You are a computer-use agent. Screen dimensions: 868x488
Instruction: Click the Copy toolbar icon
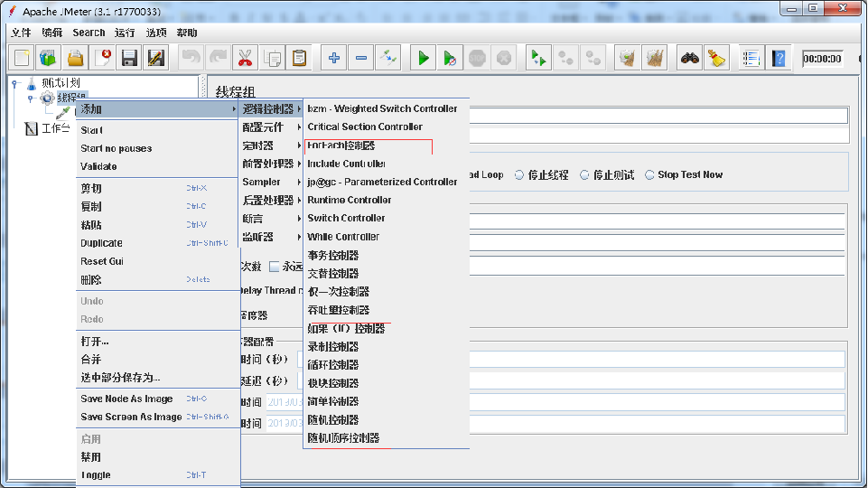273,58
